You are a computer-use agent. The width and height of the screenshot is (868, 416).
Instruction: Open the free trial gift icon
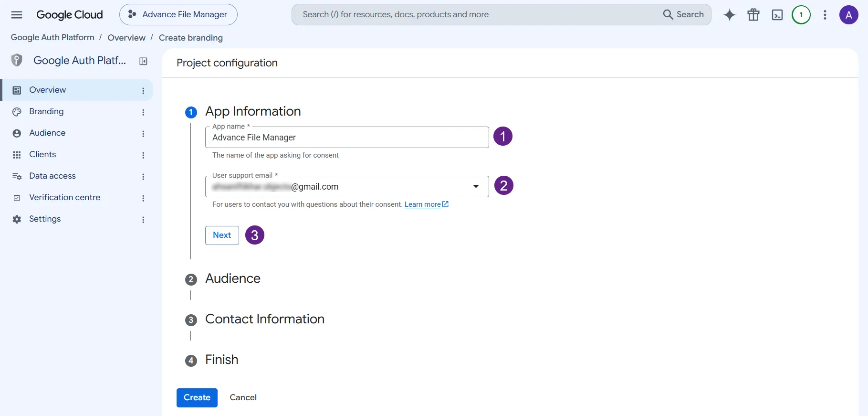pos(753,15)
